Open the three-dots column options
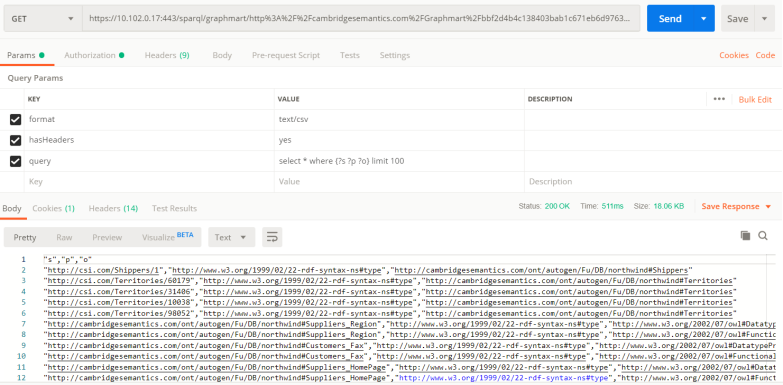The width and height of the screenshot is (783, 385). (719, 99)
